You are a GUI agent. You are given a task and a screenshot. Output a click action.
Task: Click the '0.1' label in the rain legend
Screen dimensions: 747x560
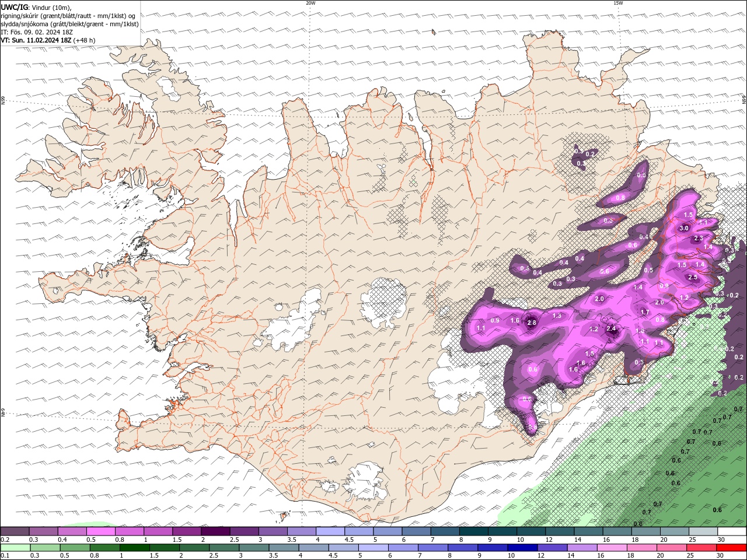pyautogui.click(x=5, y=556)
